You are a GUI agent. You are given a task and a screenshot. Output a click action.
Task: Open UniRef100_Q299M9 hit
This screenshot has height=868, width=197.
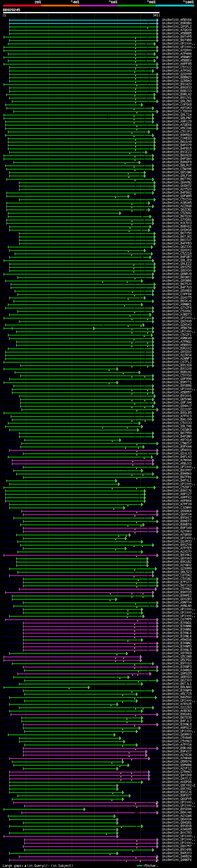pyautogui.click(x=177, y=568)
